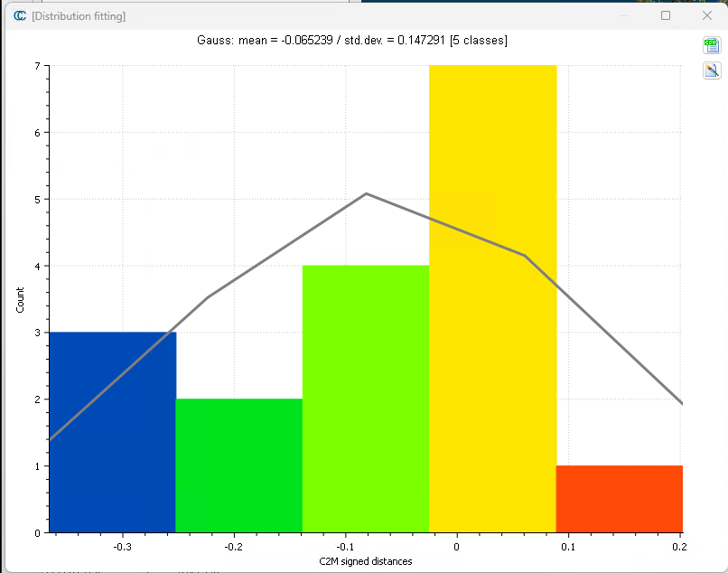Click the '[Distribution fitting]' window title
The height and width of the screenshot is (573, 728).
pyautogui.click(x=79, y=16)
